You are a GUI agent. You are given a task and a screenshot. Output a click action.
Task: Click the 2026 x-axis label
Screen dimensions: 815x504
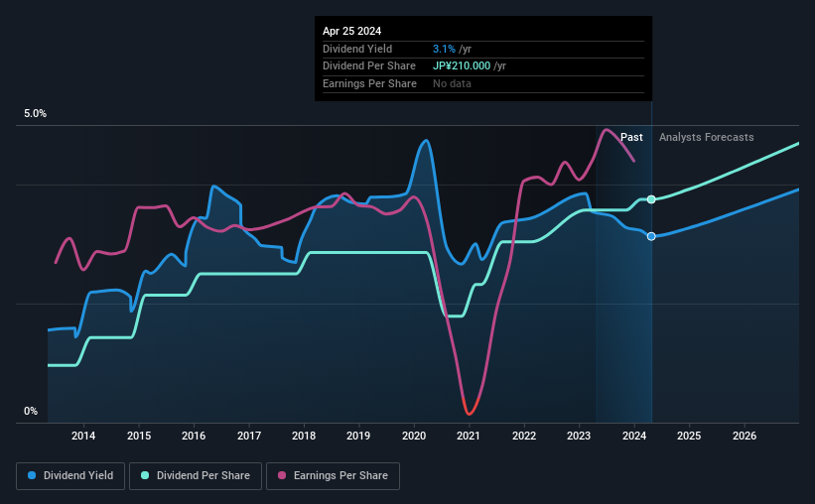click(x=745, y=436)
